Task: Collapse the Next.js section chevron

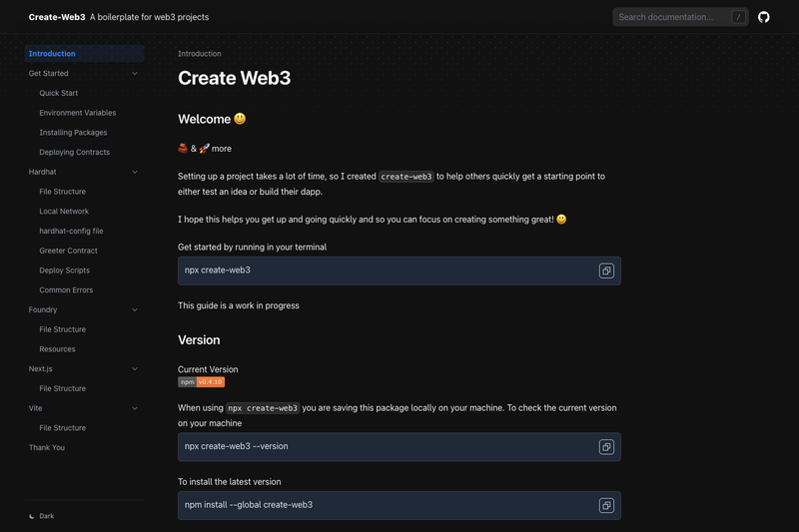Action: point(135,369)
